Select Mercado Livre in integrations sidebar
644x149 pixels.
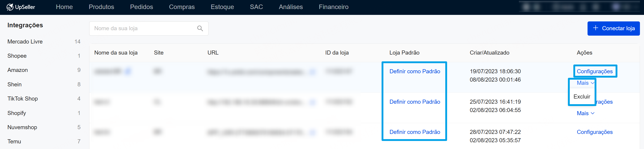pyautogui.click(x=25, y=42)
